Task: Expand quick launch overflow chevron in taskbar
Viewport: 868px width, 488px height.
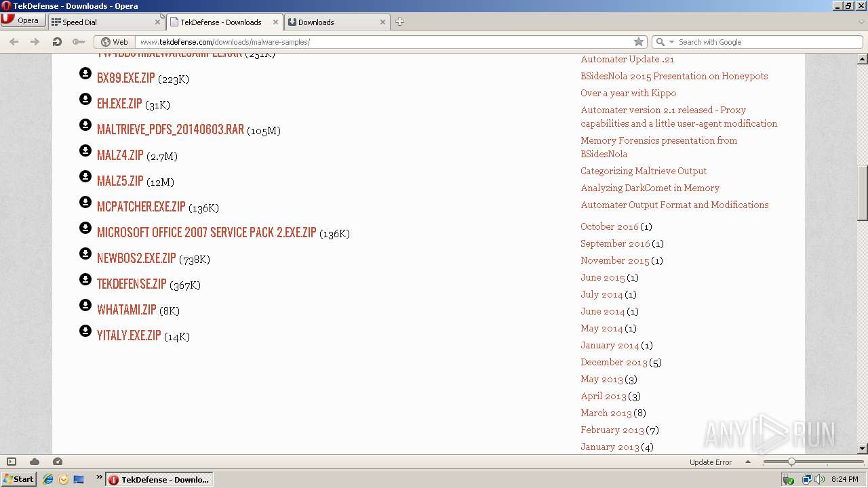Action: pyautogui.click(x=99, y=477)
